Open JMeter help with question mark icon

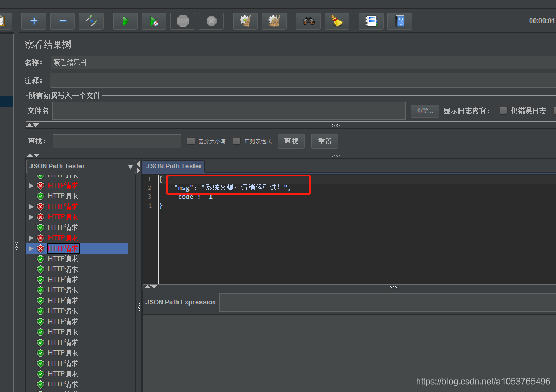(x=400, y=21)
